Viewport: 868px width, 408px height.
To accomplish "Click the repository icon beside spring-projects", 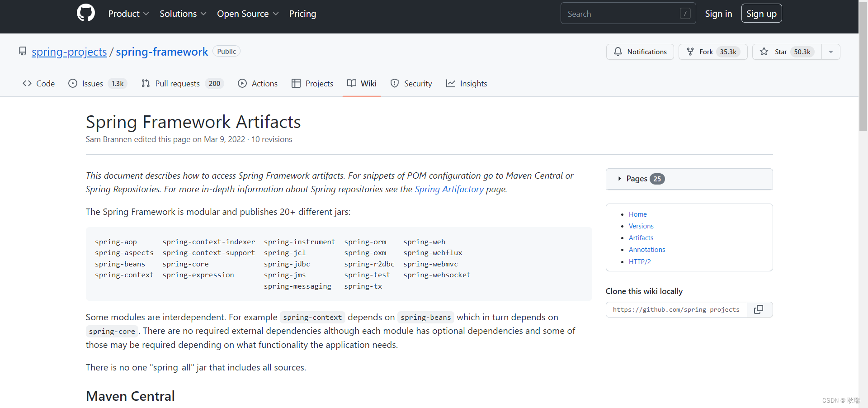I will click(x=23, y=51).
